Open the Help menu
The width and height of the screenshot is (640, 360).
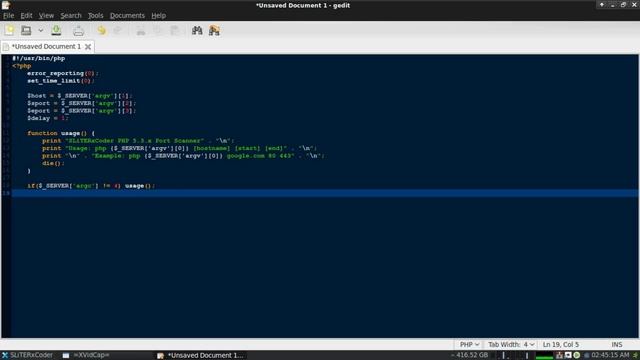[158, 16]
